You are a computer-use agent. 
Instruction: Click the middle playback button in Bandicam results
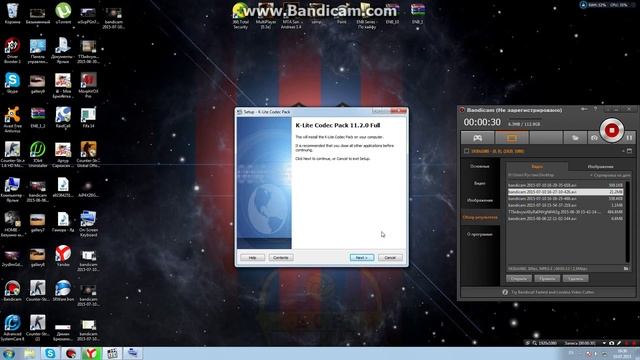[547, 279]
